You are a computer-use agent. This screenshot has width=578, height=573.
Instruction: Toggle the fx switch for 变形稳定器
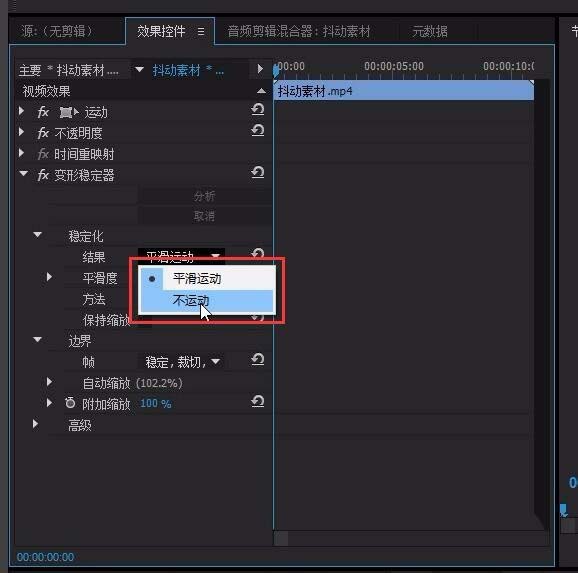[43, 175]
